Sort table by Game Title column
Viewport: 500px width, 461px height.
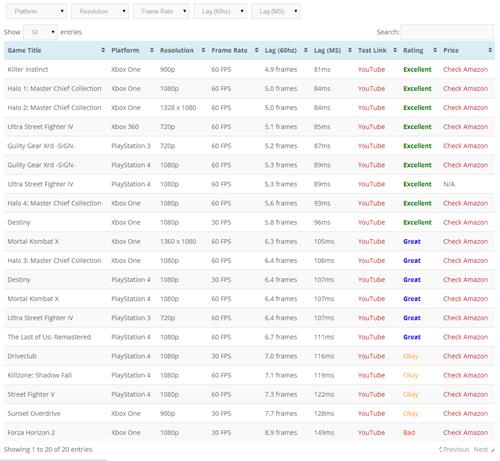(56, 50)
